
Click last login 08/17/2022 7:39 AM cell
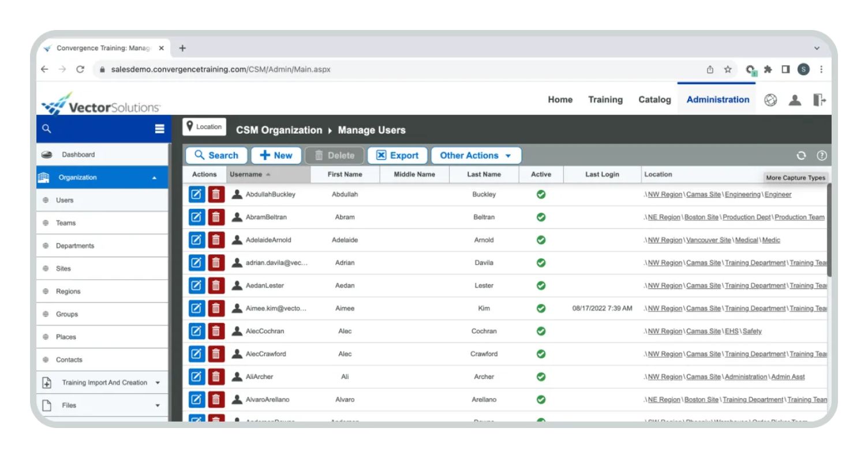coord(603,309)
